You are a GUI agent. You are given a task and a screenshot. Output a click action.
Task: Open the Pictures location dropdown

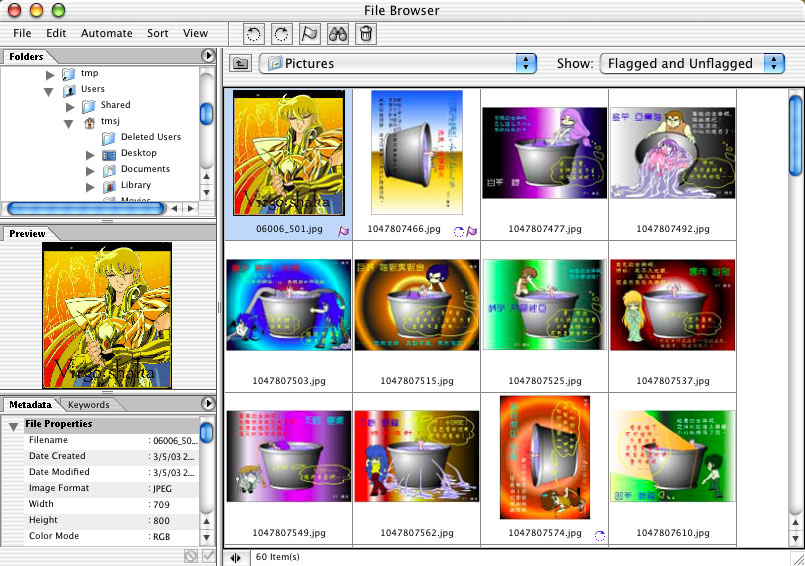click(397, 64)
